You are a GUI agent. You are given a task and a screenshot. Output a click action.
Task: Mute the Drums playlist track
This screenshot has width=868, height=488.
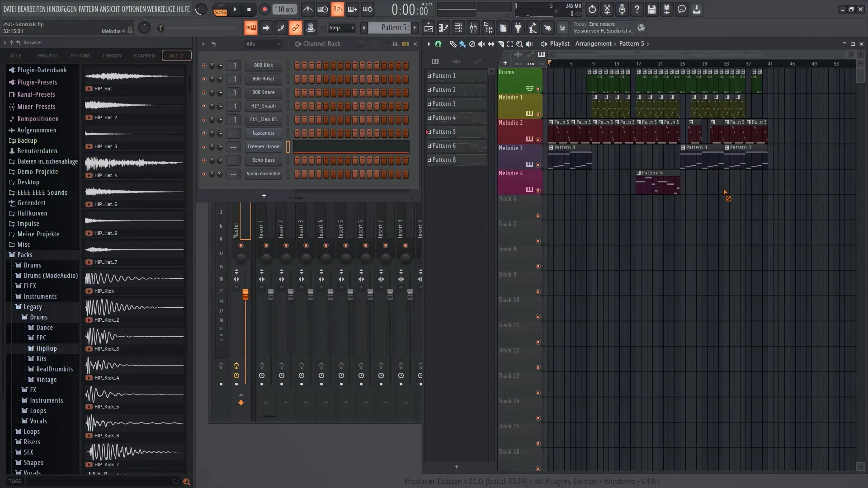click(538, 89)
